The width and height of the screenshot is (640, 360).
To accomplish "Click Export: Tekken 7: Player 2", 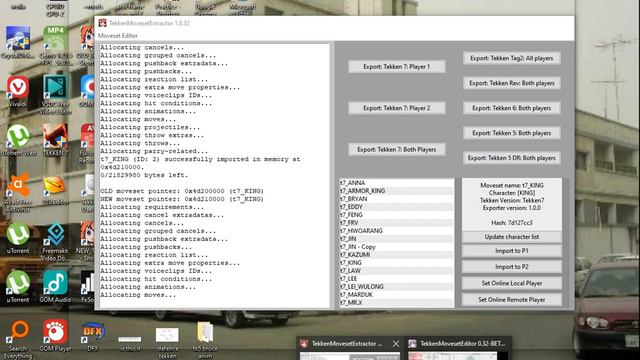I will pyautogui.click(x=397, y=108).
